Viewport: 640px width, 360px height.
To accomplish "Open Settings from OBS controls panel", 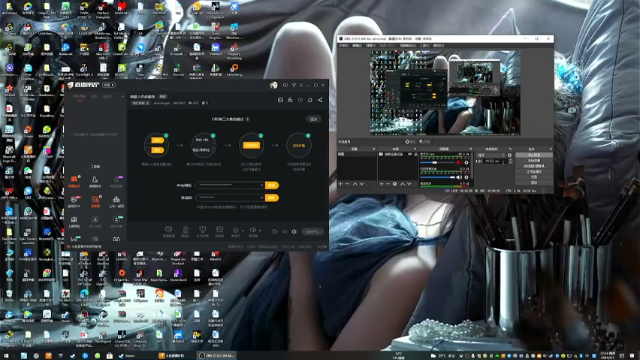I will 534,177.
